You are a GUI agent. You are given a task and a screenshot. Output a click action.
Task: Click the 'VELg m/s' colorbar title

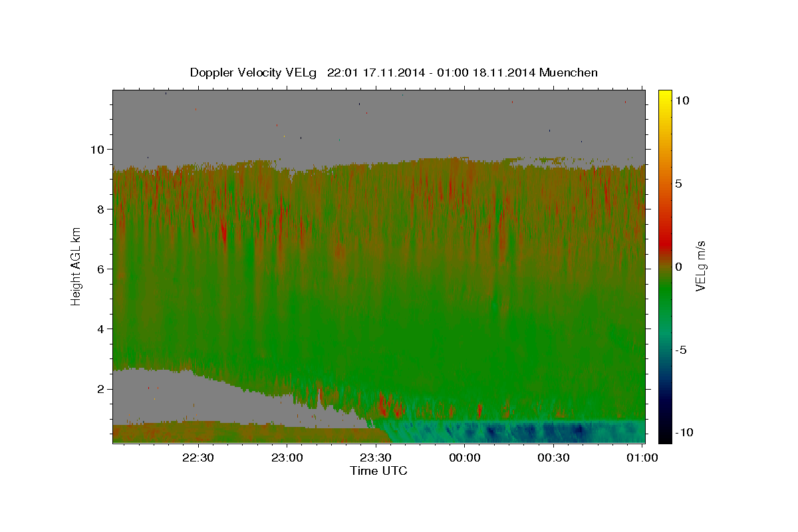pyautogui.click(x=701, y=265)
